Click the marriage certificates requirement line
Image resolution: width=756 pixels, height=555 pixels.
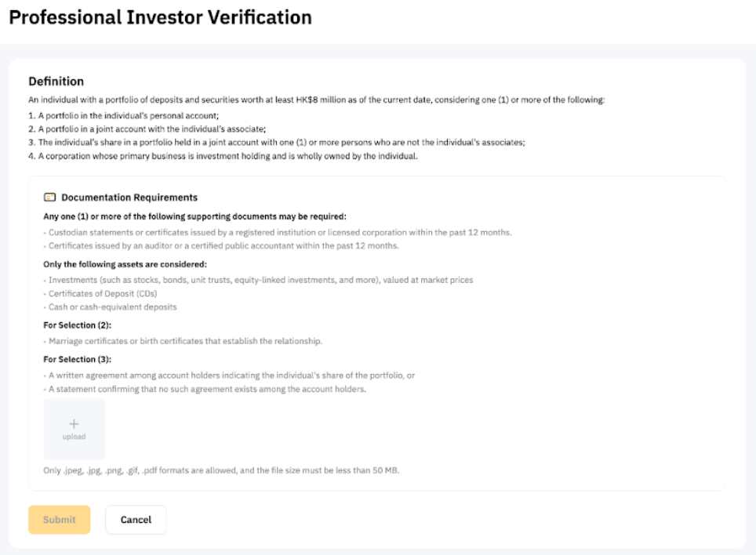(183, 341)
